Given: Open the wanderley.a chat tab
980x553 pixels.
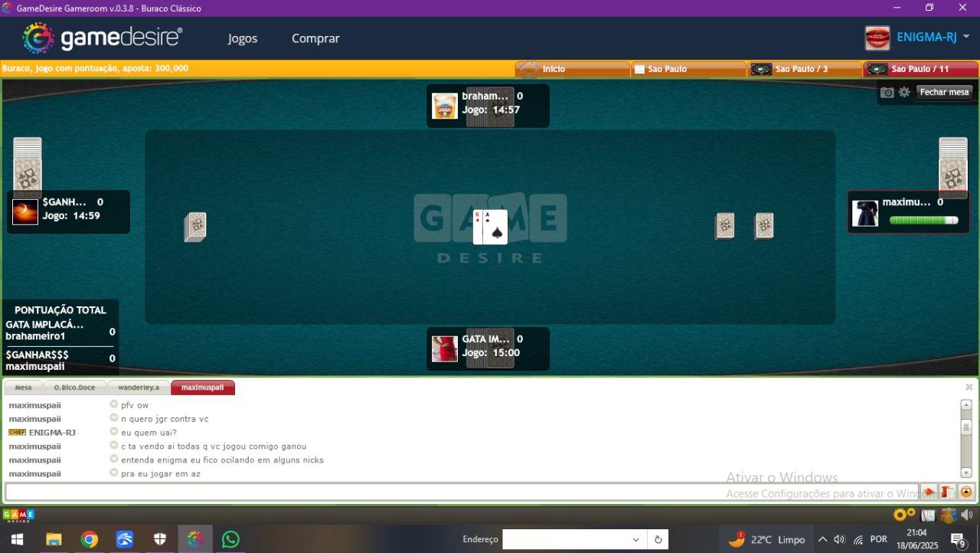Looking at the screenshot, I should click(139, 388).
